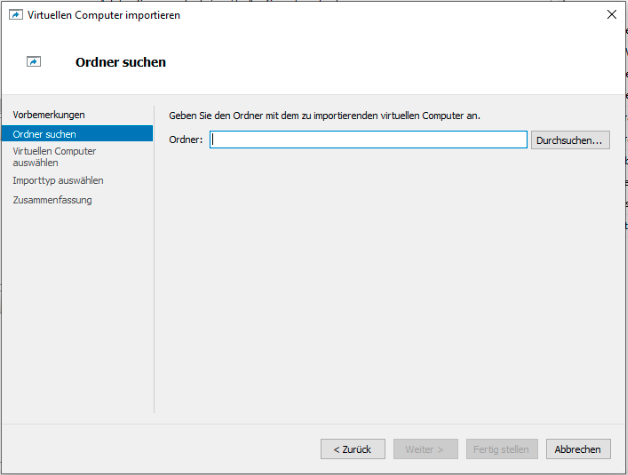Go back with the < Zurück button
Viewport: 628px width, 475px height.
[x=353, y=449]
